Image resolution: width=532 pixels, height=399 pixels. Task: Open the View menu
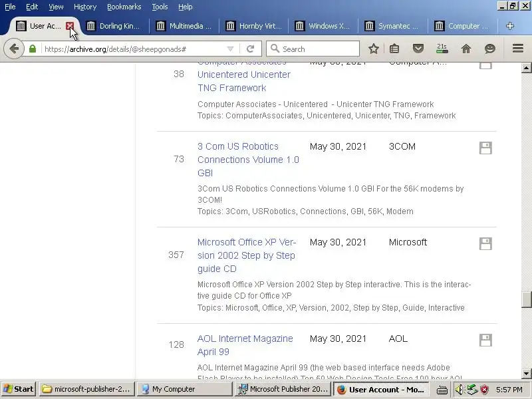(x=56, y=7)
